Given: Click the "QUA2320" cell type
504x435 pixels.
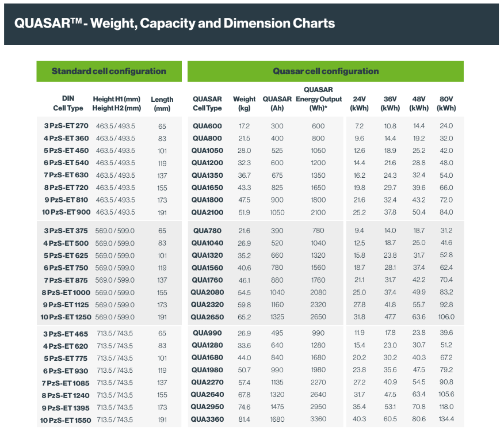Looking at the screenshot, I should (x=207, y=305).
